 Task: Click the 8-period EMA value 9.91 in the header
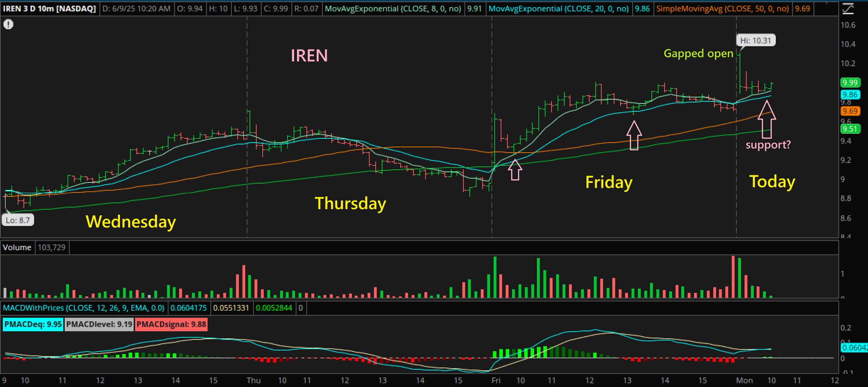[474, 9]
